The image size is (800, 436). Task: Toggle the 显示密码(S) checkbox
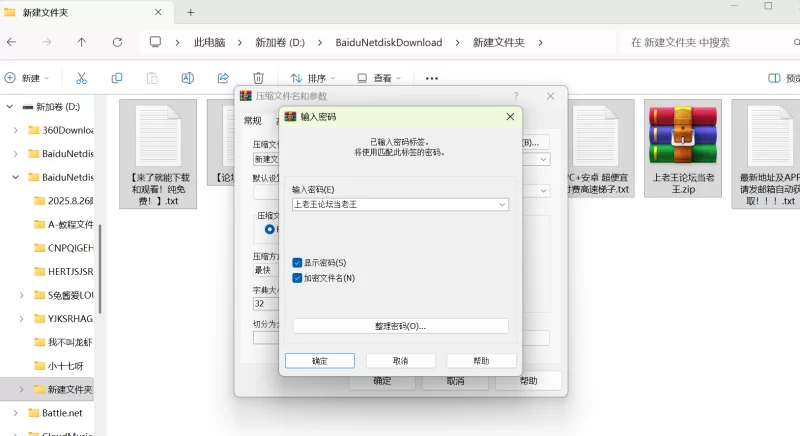(297, 263)
